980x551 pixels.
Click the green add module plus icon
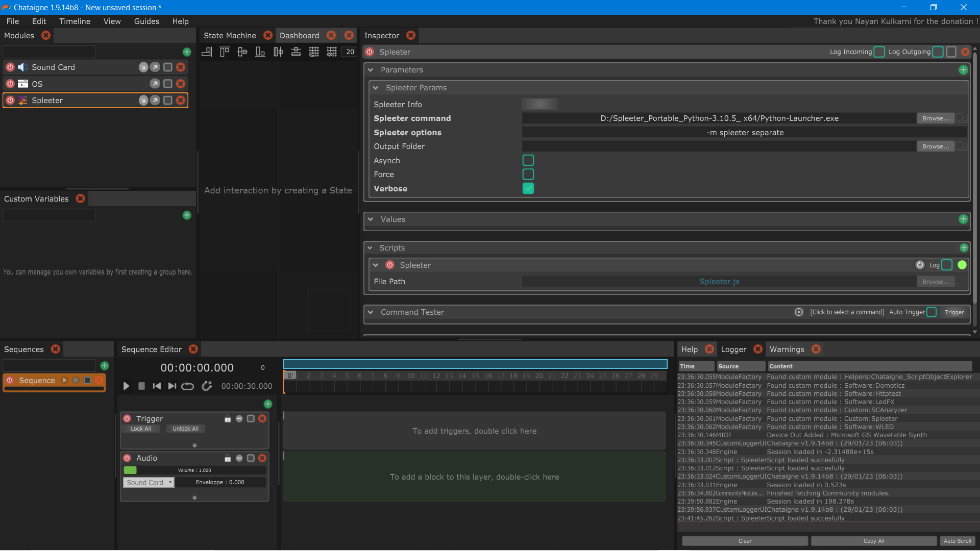tap(187, 52)
